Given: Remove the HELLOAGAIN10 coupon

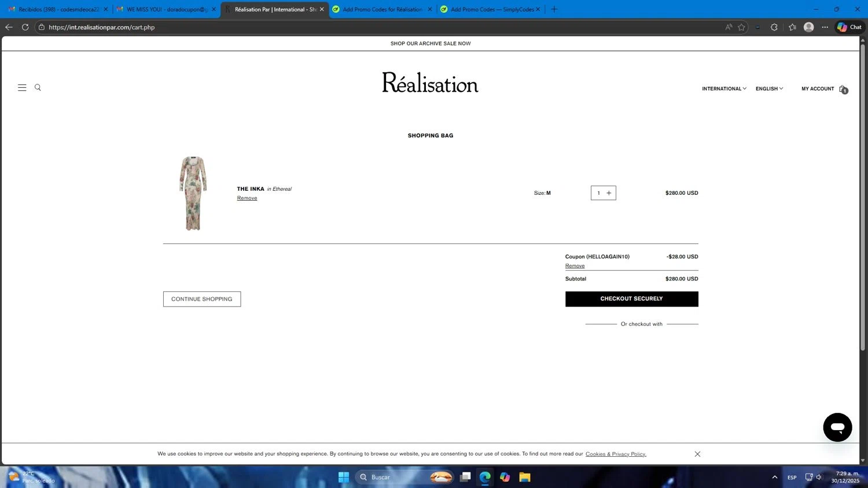Looking at the screenshot, I should point(575,266).
